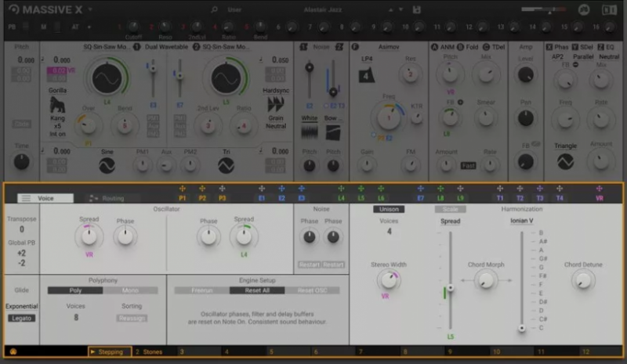Click the E3 modulation assign arrows icon

tap(301, 189)
